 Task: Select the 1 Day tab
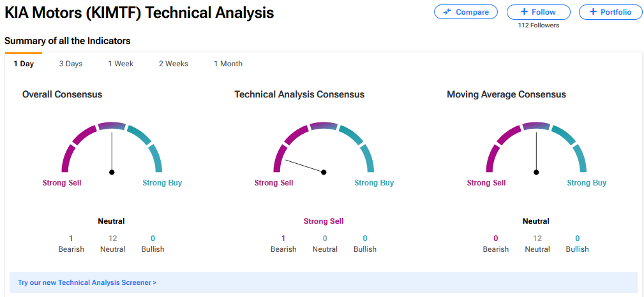[x=24, y=64]
